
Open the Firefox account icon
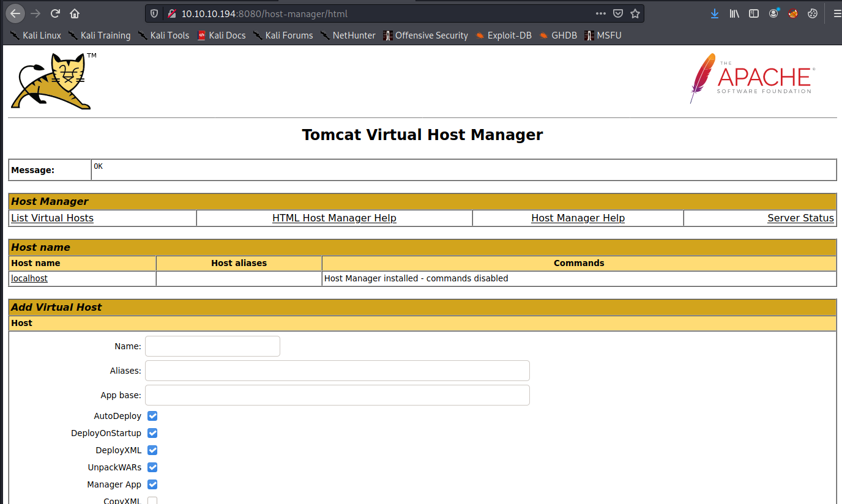(x=773, y=13)
